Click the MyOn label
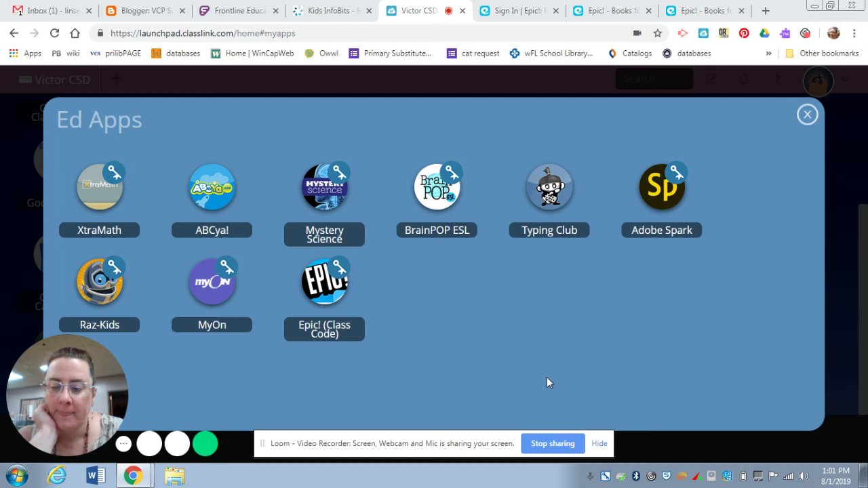868x488 pixels. coord(212,325)
